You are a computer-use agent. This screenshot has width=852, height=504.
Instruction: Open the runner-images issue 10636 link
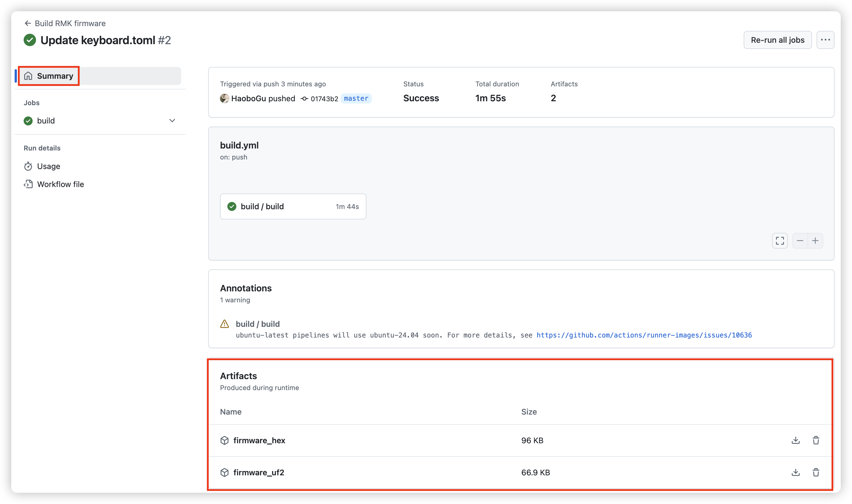tap(644, 335)
